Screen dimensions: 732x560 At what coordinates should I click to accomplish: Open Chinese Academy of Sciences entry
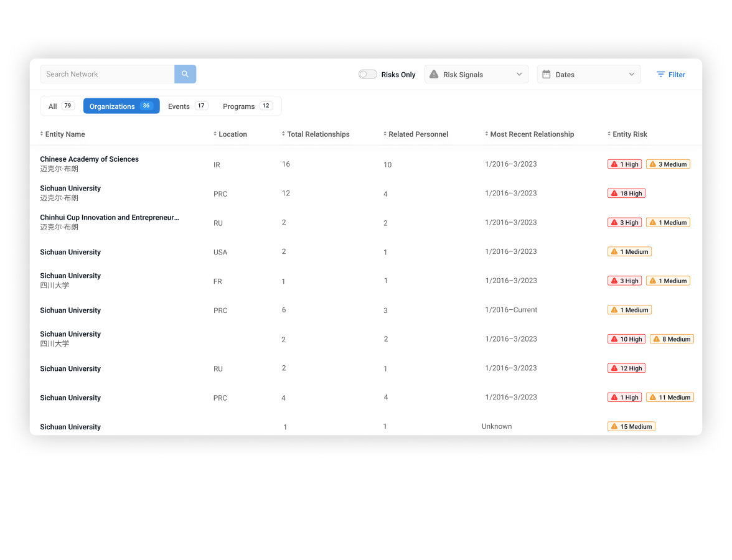[89, 159]
